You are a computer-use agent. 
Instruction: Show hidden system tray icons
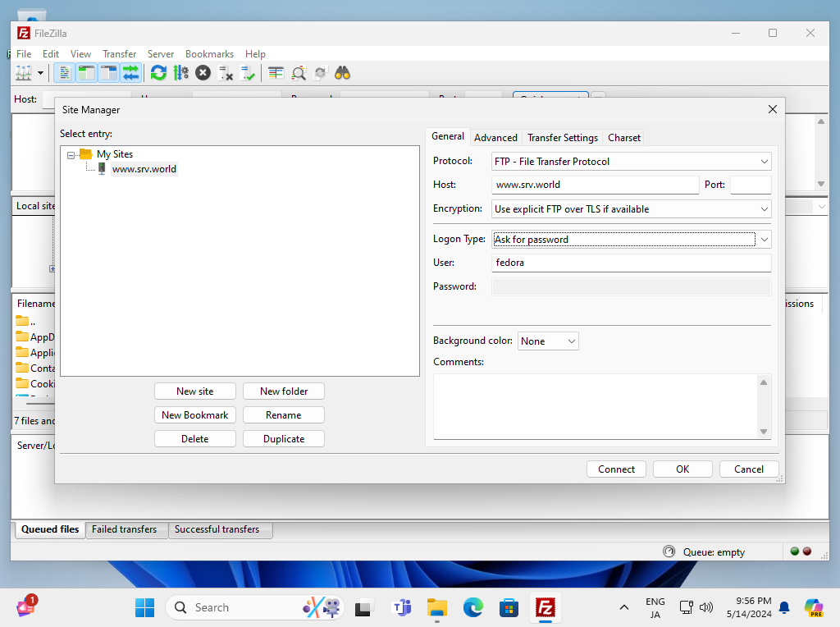click(x=624, y=607)
